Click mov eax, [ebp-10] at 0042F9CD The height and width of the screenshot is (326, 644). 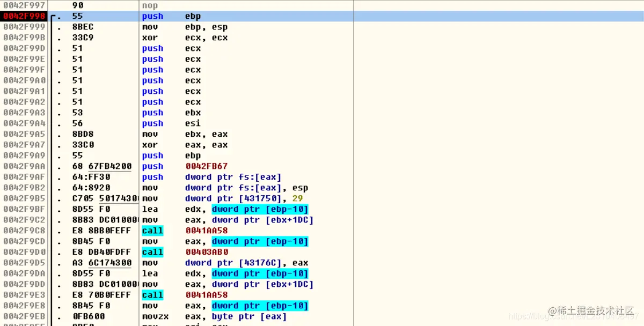pos(225,241)
